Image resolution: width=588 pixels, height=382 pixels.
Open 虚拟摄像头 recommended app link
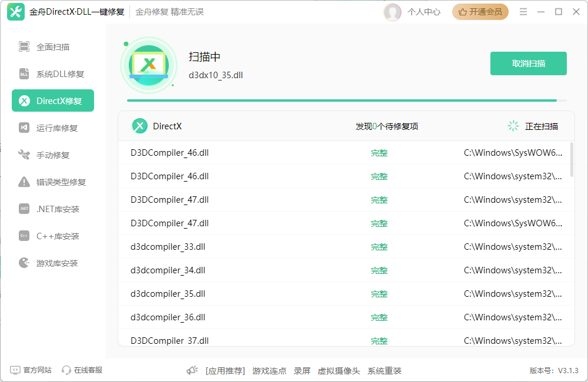339,371
